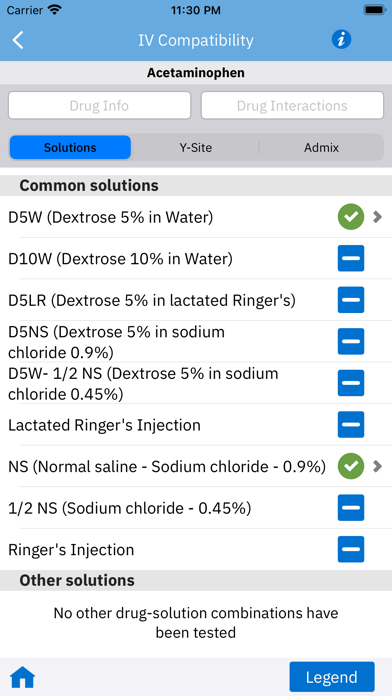Screen dimensions: 392x696
Task: Tap blue dash icon for Ringer's Injection
Action: [351, 549]
